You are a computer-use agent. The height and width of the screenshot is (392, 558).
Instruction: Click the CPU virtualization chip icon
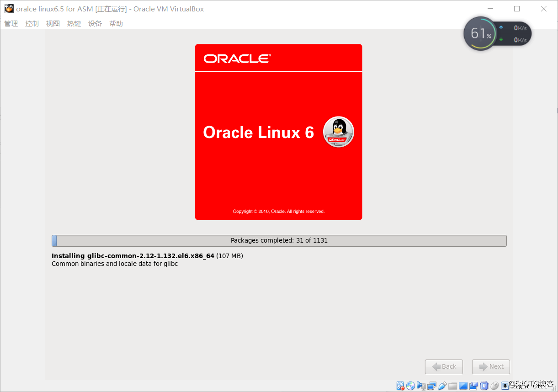pos(484,386)
